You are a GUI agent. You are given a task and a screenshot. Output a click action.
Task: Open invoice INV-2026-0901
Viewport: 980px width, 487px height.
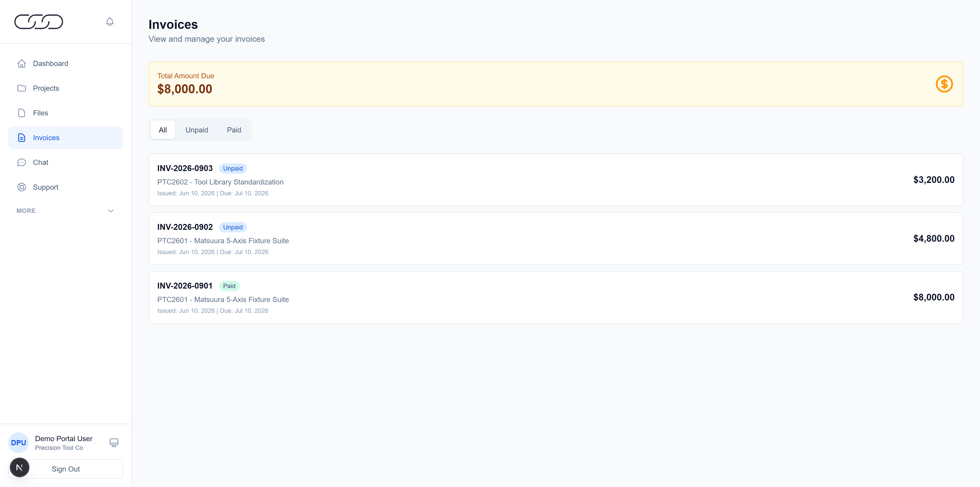556,297
